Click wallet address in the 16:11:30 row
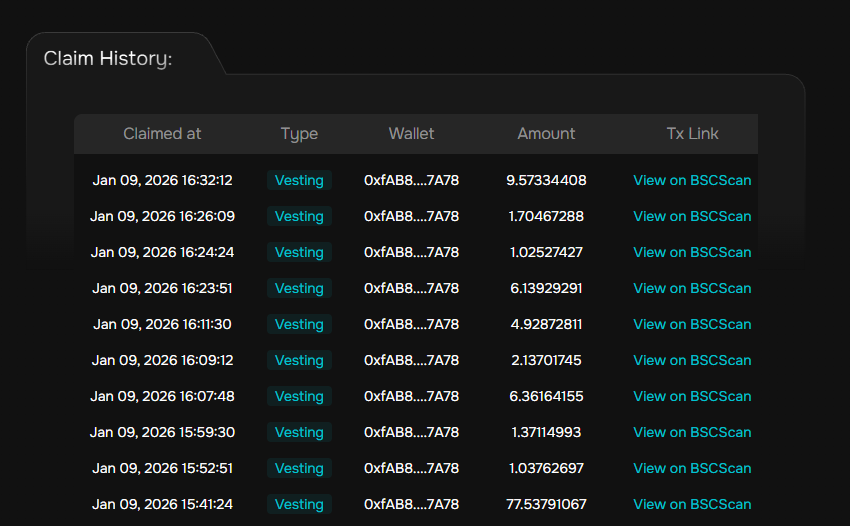 pyautogui.click(x=411, y=325)
